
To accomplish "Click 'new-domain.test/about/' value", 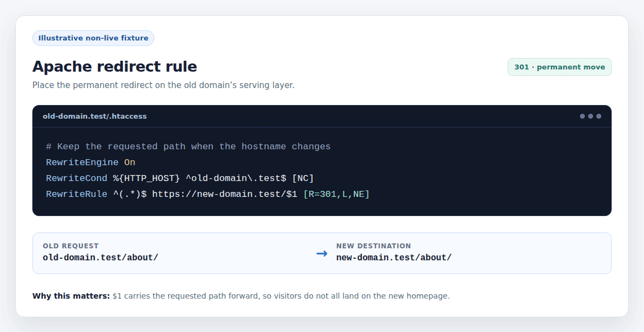I will pos(394,258).
